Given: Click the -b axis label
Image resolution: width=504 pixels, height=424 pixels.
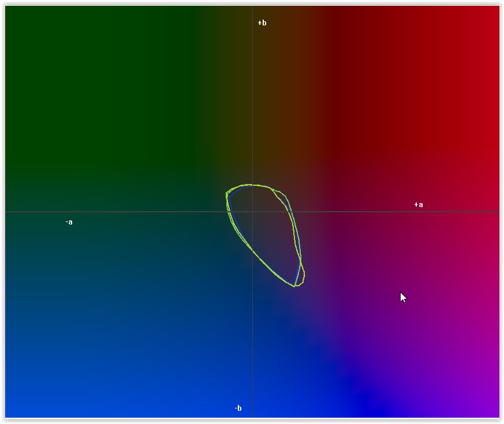Looking at the screenshot, I should [238, 408].
